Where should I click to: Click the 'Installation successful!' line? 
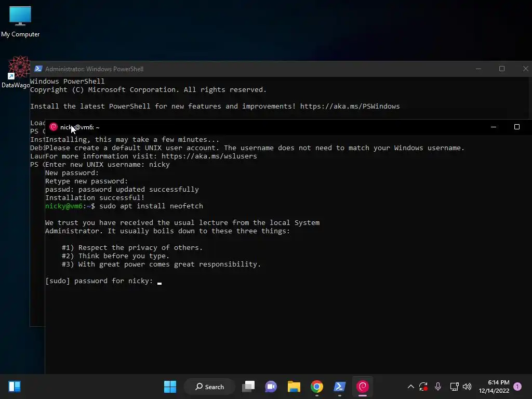pos(95,198)
